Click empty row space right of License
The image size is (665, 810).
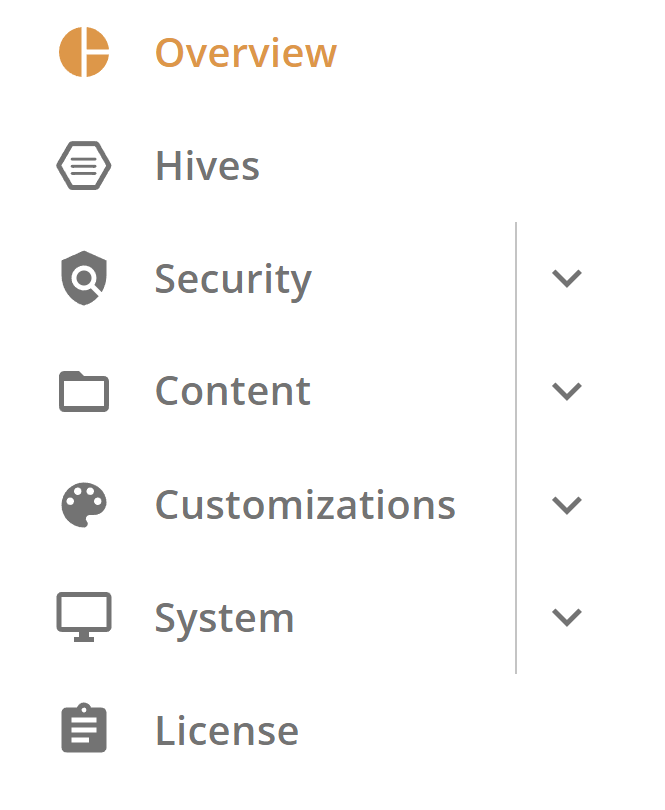tap(465, 730)
